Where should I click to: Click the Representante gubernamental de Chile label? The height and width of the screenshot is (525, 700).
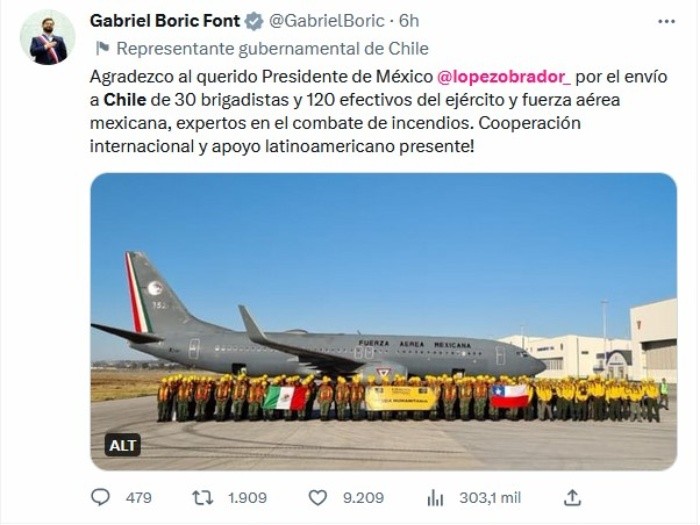(272, 48)
